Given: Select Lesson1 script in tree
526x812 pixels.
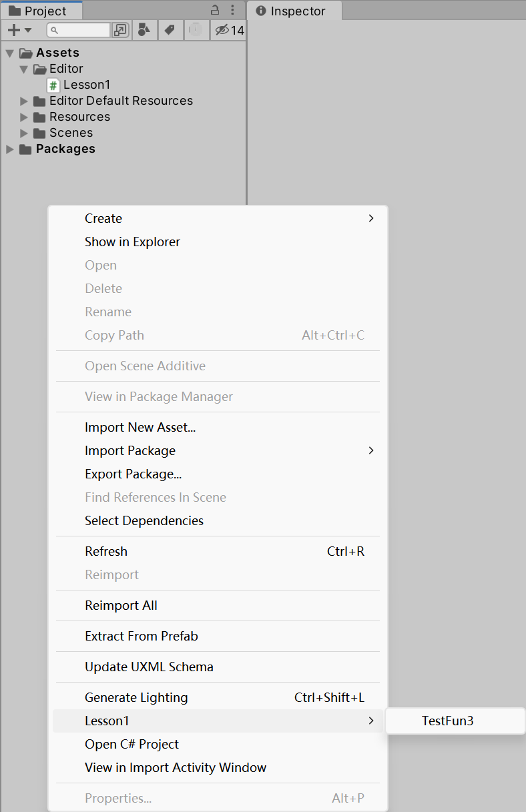Looking at the screenshot, I should [87, 85].
